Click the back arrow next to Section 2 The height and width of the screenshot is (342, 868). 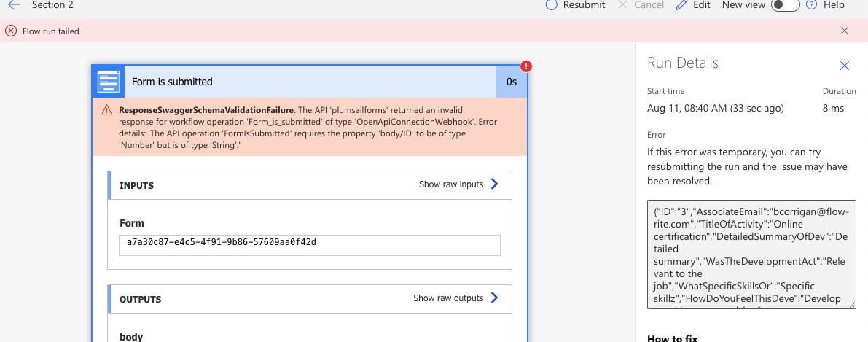click(13, 5)
